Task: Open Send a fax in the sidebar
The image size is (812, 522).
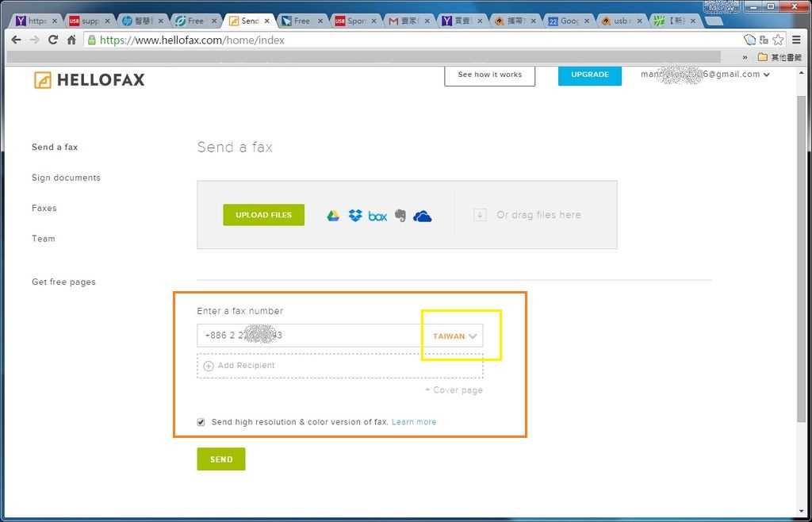Action: [x=55, y=147]
